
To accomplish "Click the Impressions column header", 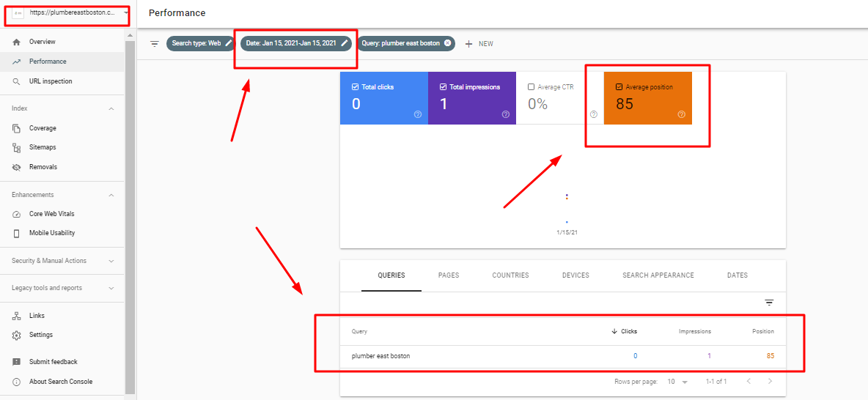I will [x=695, y=331].
